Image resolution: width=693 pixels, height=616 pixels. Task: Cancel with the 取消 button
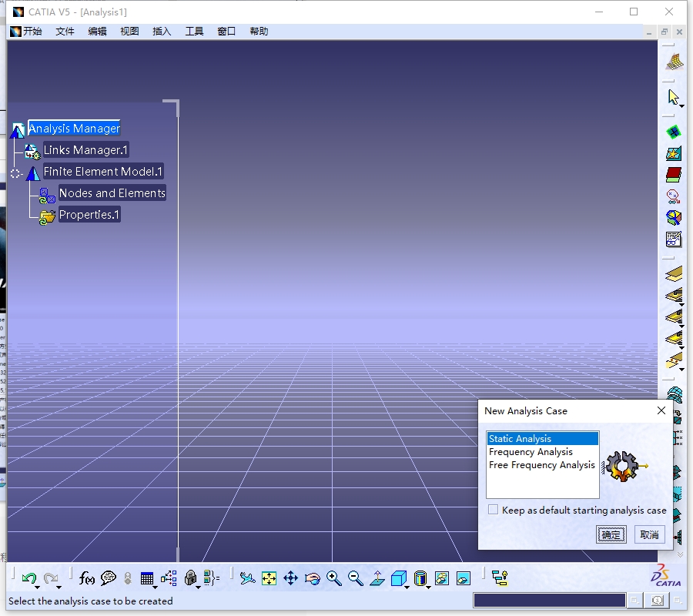click(649, 534)
